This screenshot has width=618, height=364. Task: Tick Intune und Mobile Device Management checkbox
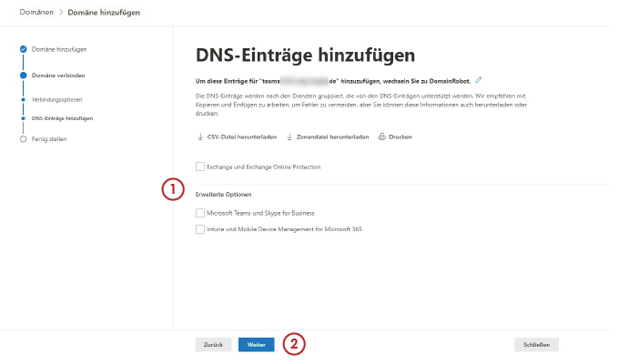click(x=200, y=229)
